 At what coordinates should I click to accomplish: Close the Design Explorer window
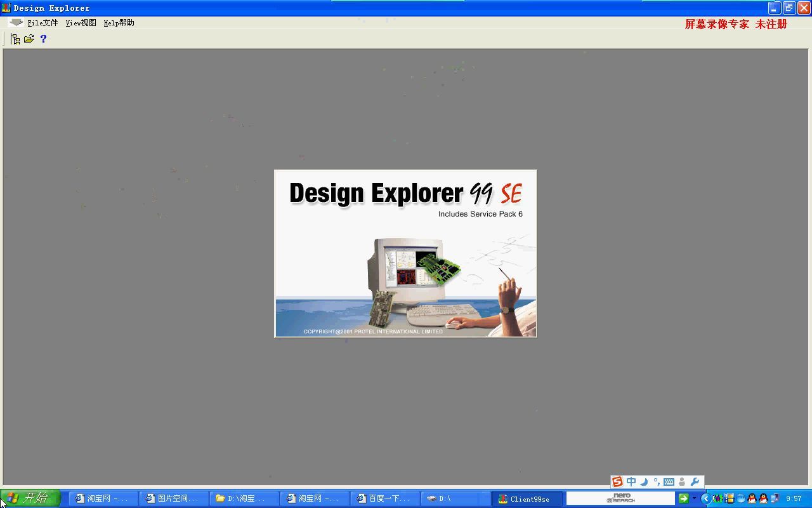(x=803, y=8)
